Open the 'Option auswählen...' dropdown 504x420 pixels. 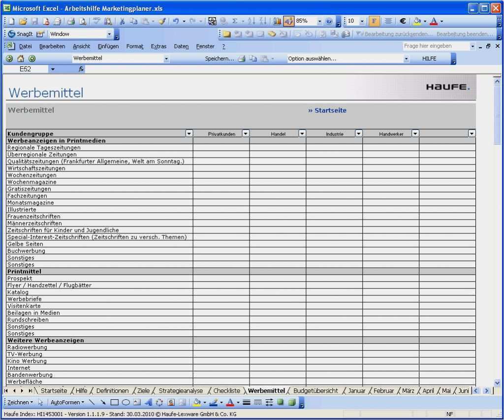(406, 59)
